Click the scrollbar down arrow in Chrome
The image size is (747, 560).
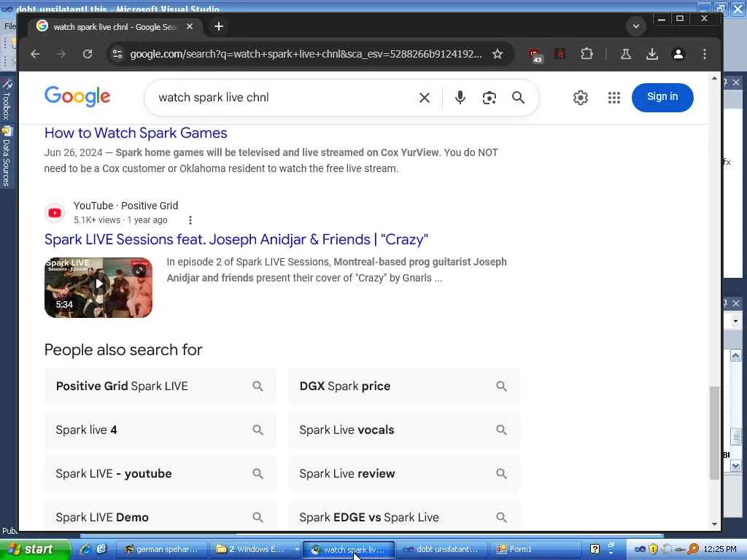point(714,524)
